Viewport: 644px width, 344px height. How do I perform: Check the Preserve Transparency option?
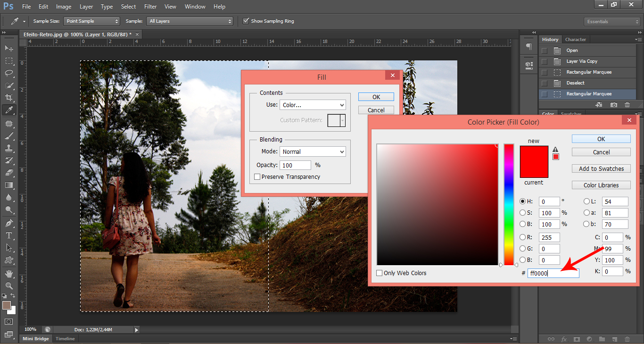257,177
